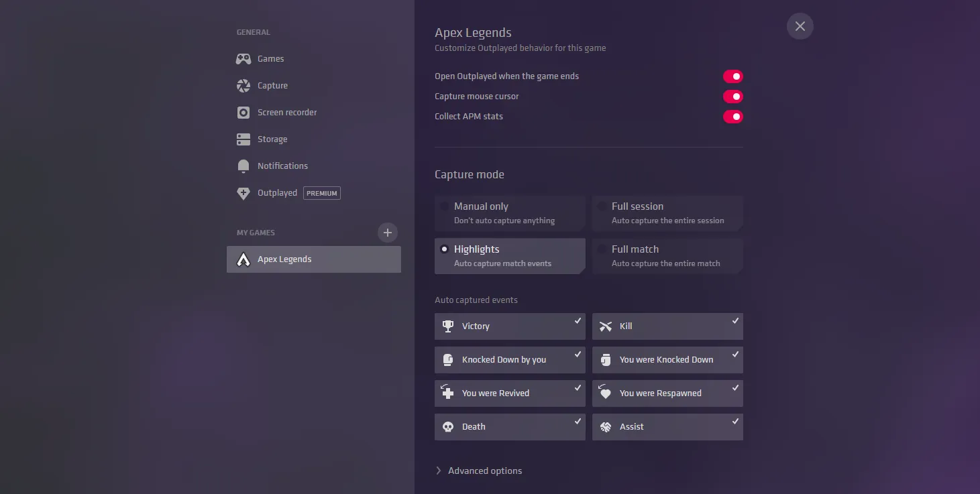Click the Capture shutter icon
The width and height of the screenshot is (980, 494).
pyautogui.click(x=243, y=86)
